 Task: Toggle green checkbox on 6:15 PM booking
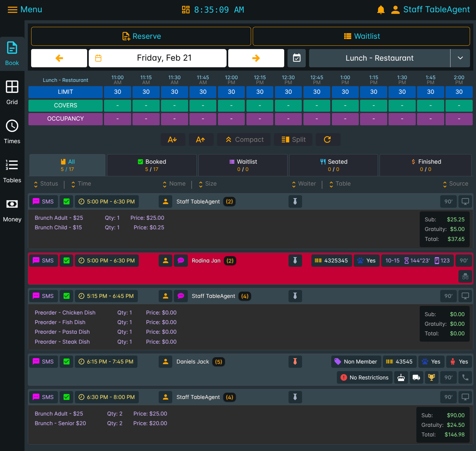click(67, 362)
